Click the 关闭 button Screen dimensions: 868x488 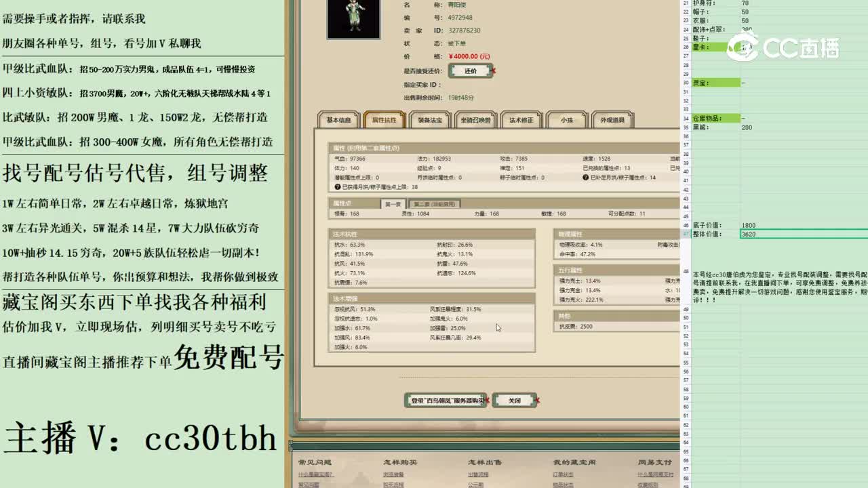[515, 401]
